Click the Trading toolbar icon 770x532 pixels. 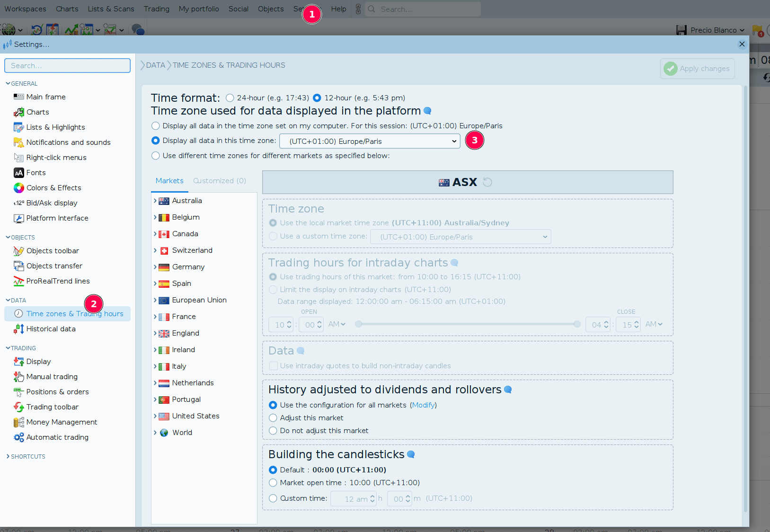(x=19, y=407)
